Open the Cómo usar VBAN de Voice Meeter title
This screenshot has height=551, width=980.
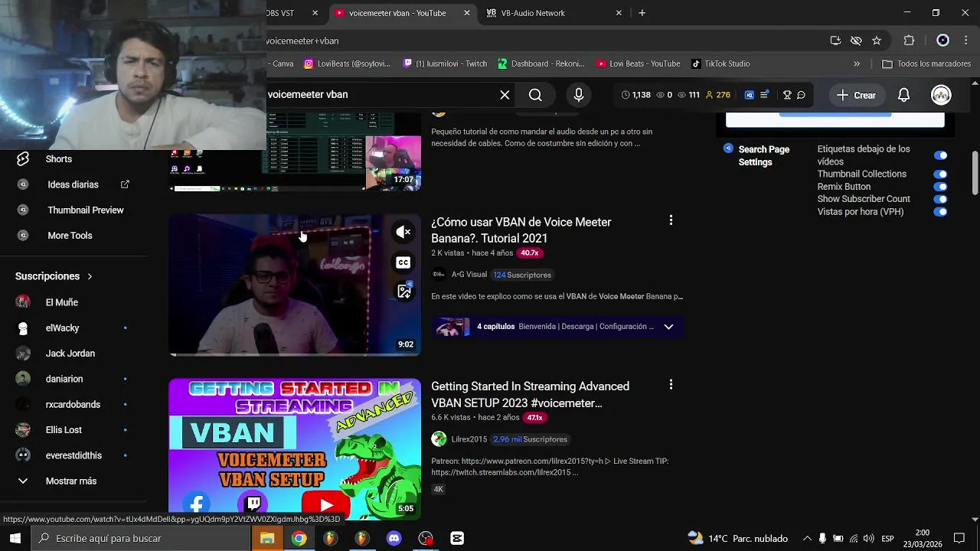click(x=521, y=230)
